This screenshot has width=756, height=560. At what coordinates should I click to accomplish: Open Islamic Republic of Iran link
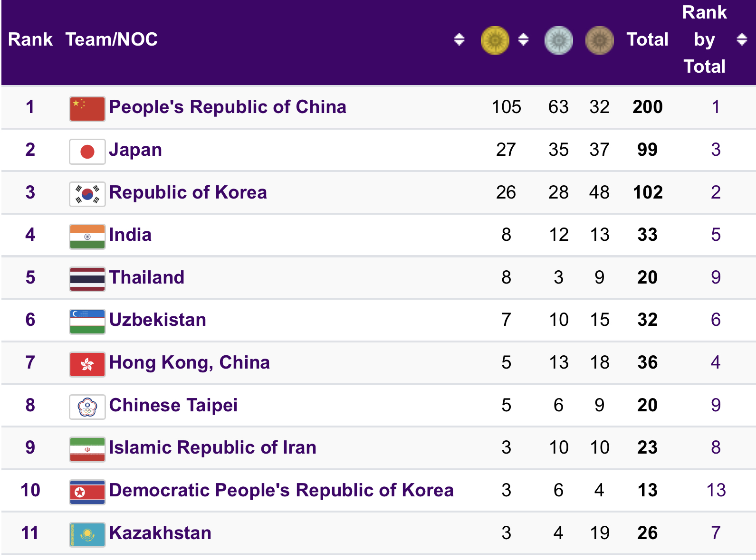click(212, 447)
